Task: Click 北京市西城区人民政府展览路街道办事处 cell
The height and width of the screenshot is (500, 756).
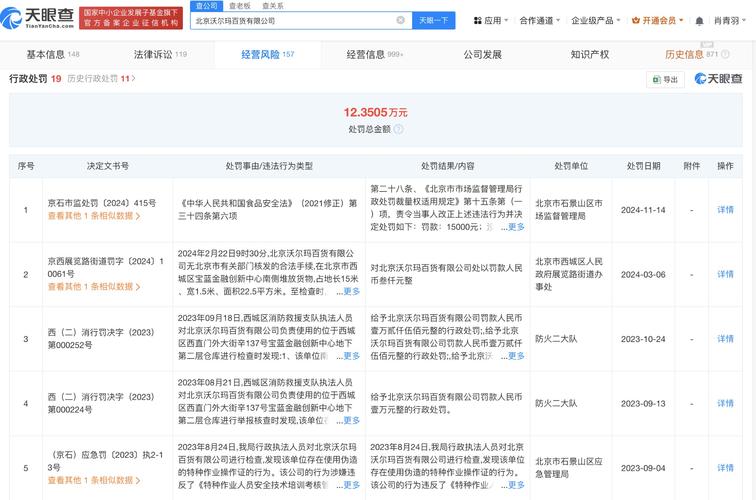Action: pyautogui.click(x=569, y=274)
